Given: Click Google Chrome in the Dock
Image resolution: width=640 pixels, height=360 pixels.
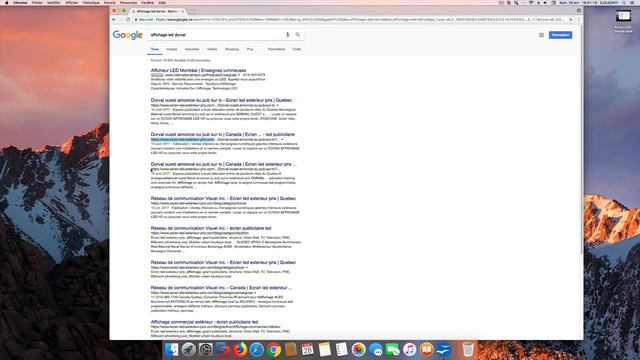Looking at the screenshot, I should click(x=274, y=349).
